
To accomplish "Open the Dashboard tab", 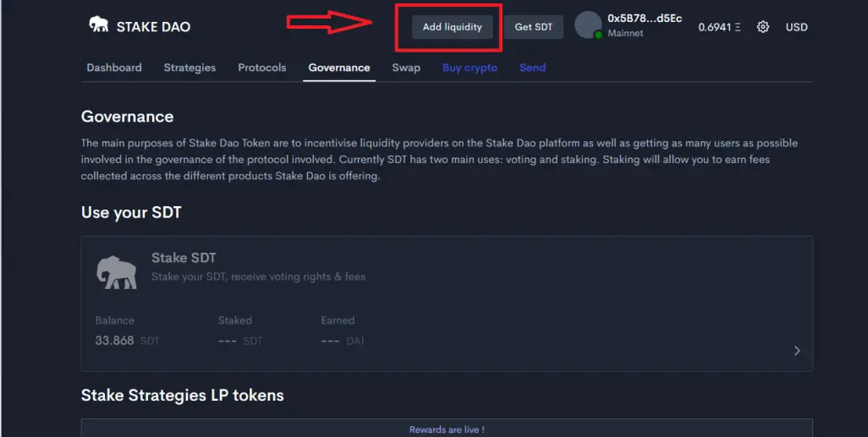I will click(114, 68).
